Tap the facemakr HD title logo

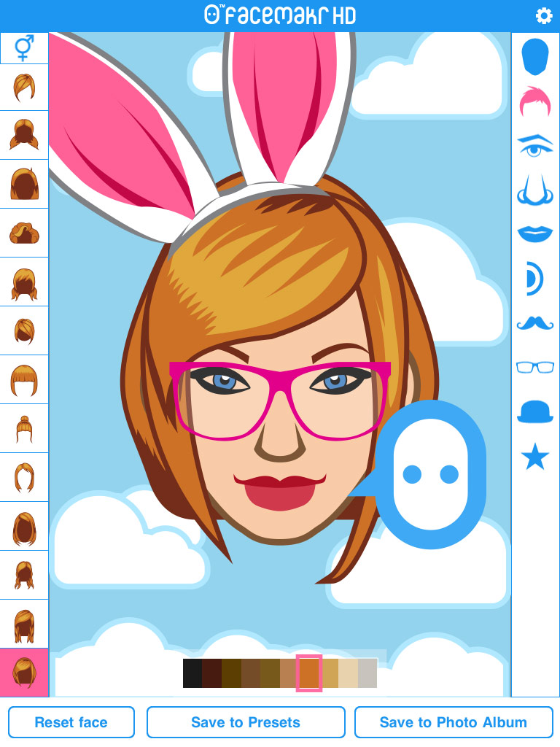click(280, 15)
